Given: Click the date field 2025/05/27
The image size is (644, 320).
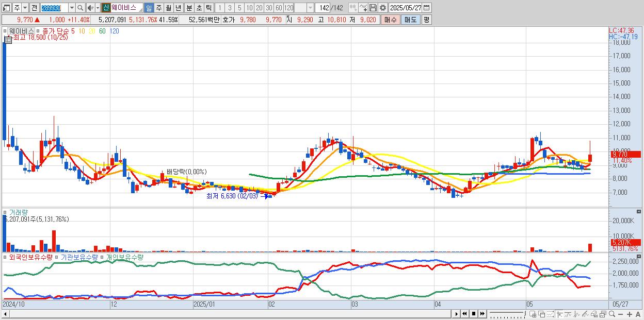Looking at the screenshot, I should (406, 8).
